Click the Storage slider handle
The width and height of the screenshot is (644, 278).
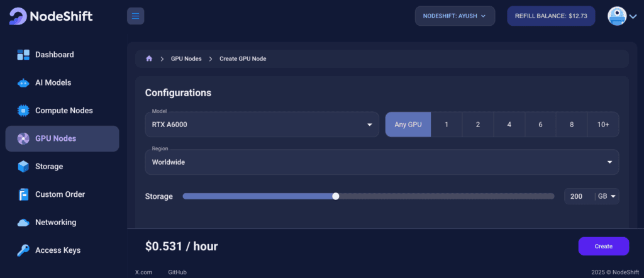coord(336,196)
